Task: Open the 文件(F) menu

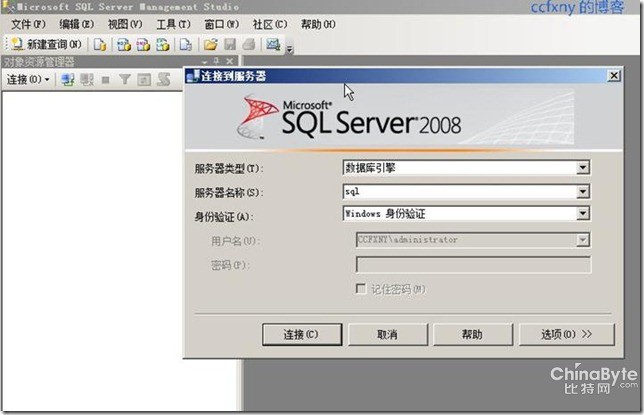Action: tap(28, 24)
